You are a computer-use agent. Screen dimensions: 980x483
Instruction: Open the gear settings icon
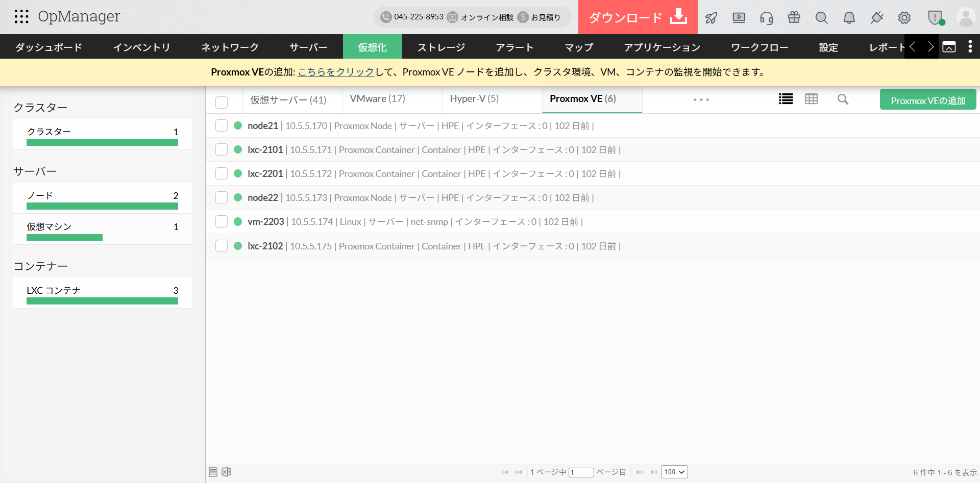pos(904,18)
